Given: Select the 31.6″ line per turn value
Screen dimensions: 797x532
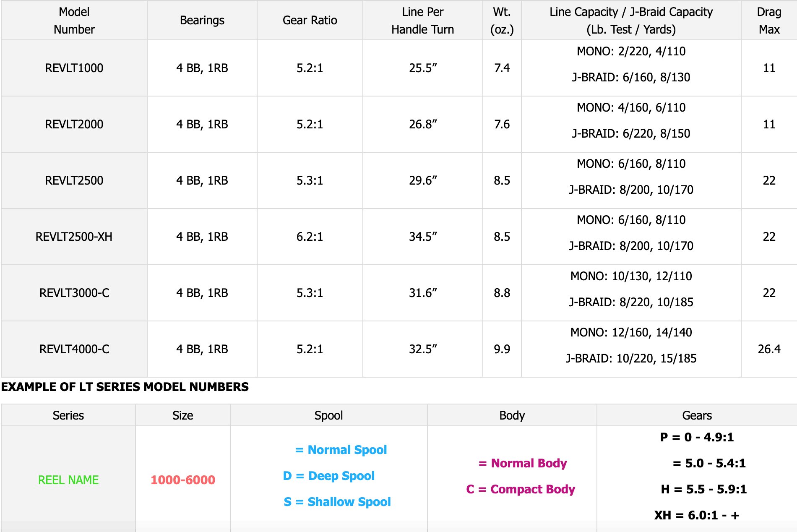Looking at the screenshot, I should point(423,293).
